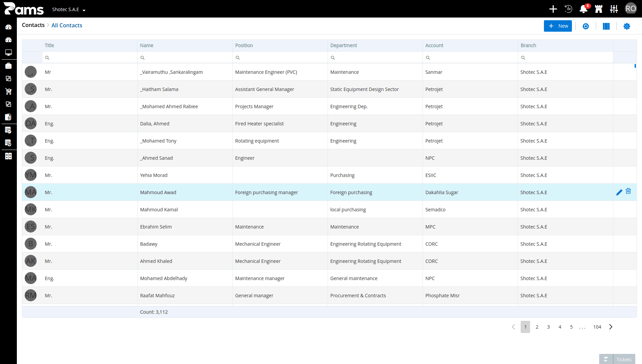Edit the Mahmoud Awad row with the pencil icon
This screenshot has height=364, width=642.
coord(619,192)
